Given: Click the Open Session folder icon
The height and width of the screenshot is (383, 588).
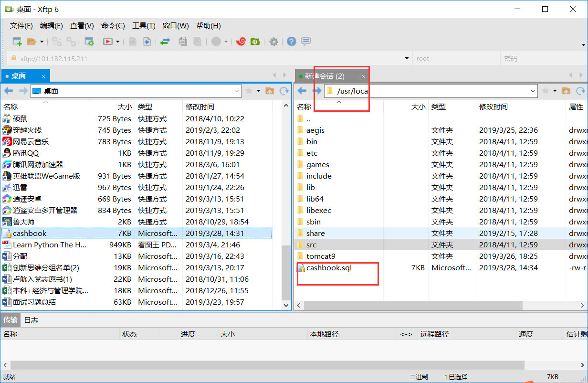Looking at the screenshot, I should click(x=31, y=42).
